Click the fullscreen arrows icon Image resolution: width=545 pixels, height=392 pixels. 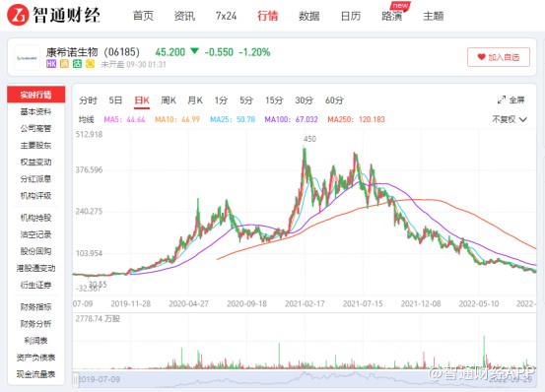tap(502, 100)
